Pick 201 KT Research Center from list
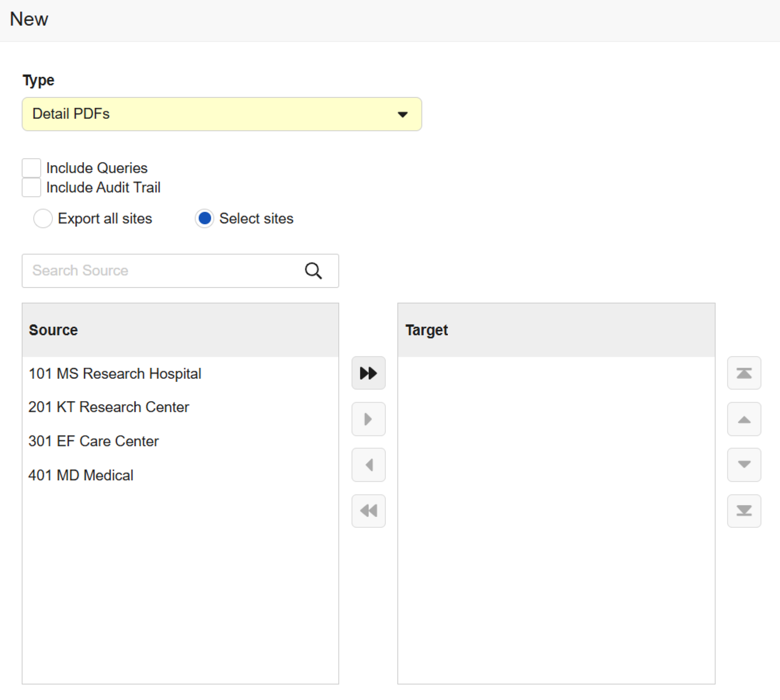This screenshot has height=700, width=780. (x=109, y=407)
